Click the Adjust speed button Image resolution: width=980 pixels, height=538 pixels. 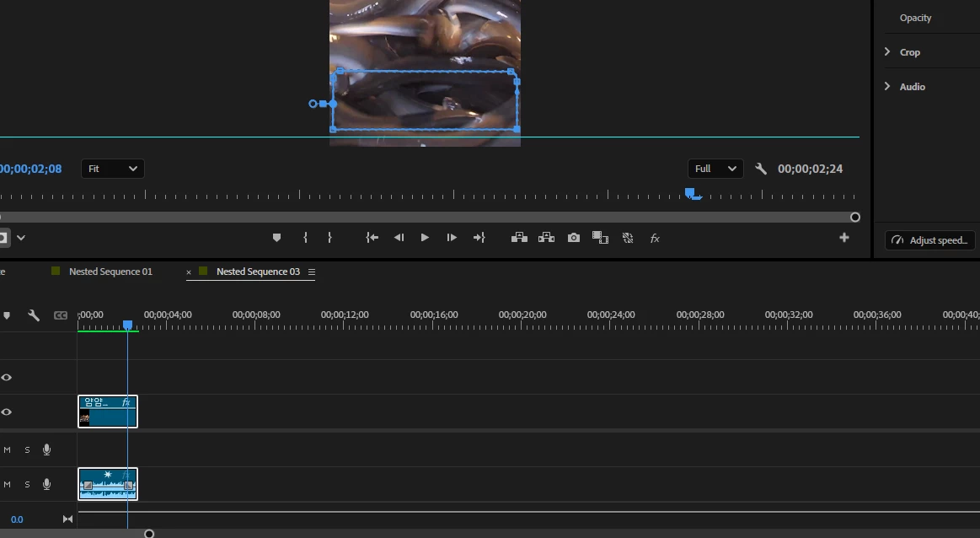930,240
